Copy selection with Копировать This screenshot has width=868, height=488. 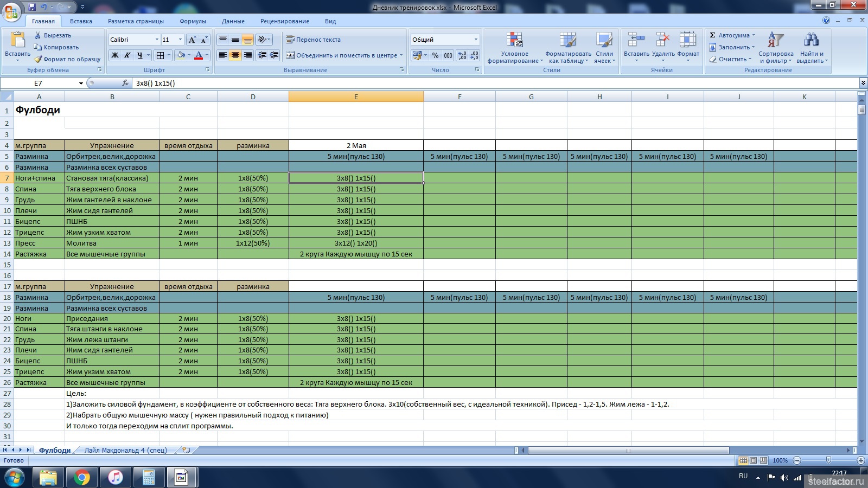tap(56, 47)
